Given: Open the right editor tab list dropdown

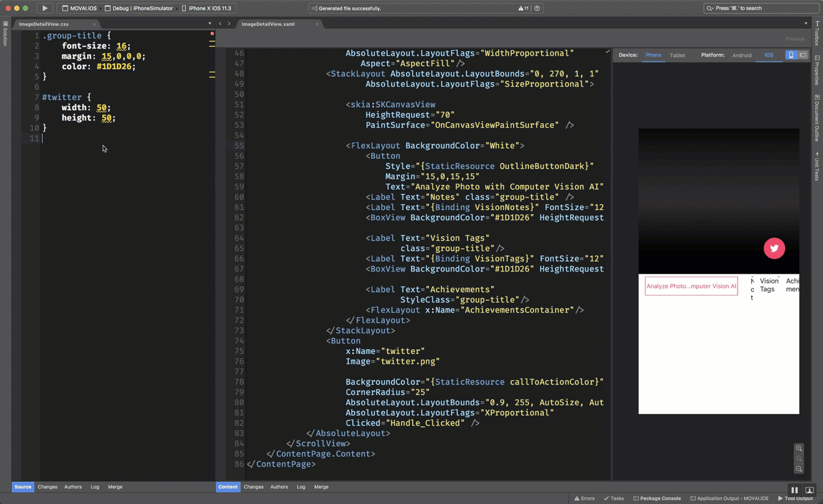Looking at the screenshot, I should (806, 24).
